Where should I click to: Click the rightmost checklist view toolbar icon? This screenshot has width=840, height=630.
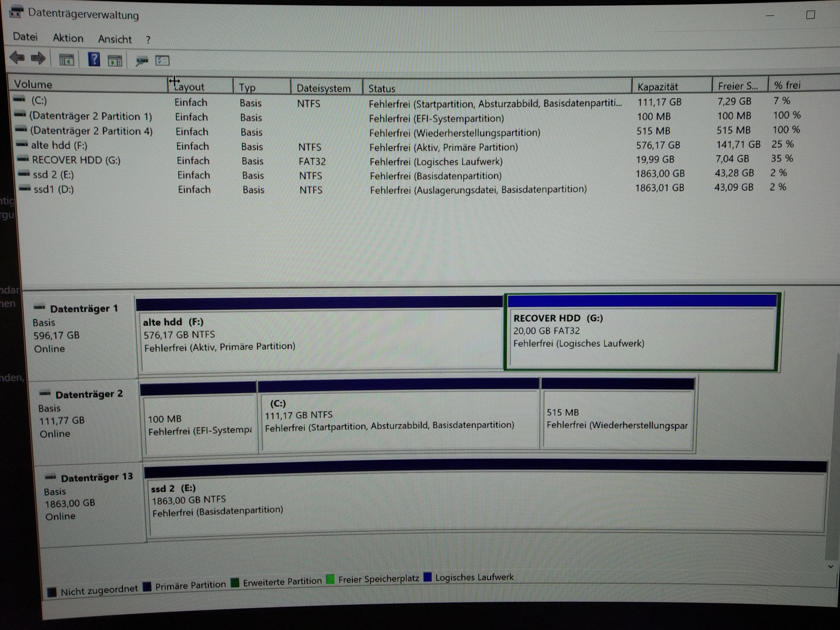[x=163, y=61]
